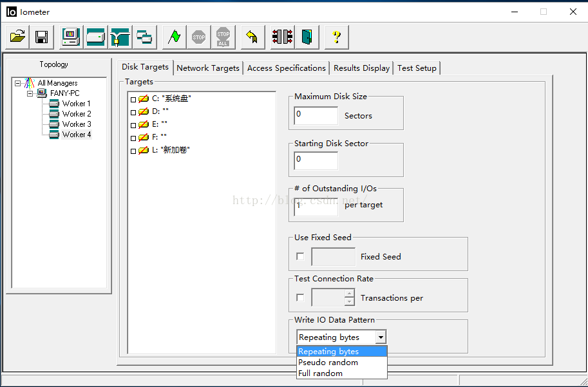Close Write IO Data Pattern dropdown arrow

(x=381, y=337)
